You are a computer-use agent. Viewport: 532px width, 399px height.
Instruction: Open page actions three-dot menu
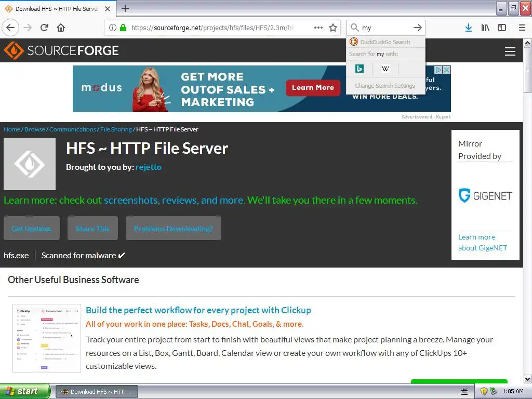[x=318, y=28]
